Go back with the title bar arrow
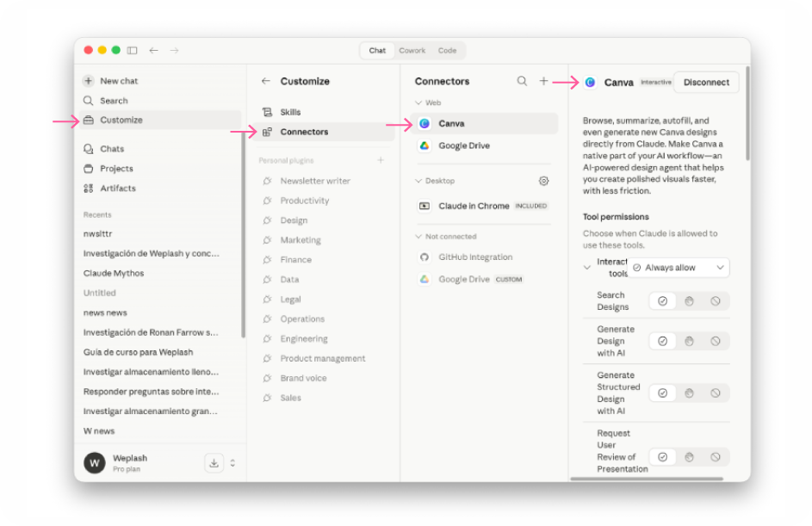This screenshot has height=526, width=812. 154,50
